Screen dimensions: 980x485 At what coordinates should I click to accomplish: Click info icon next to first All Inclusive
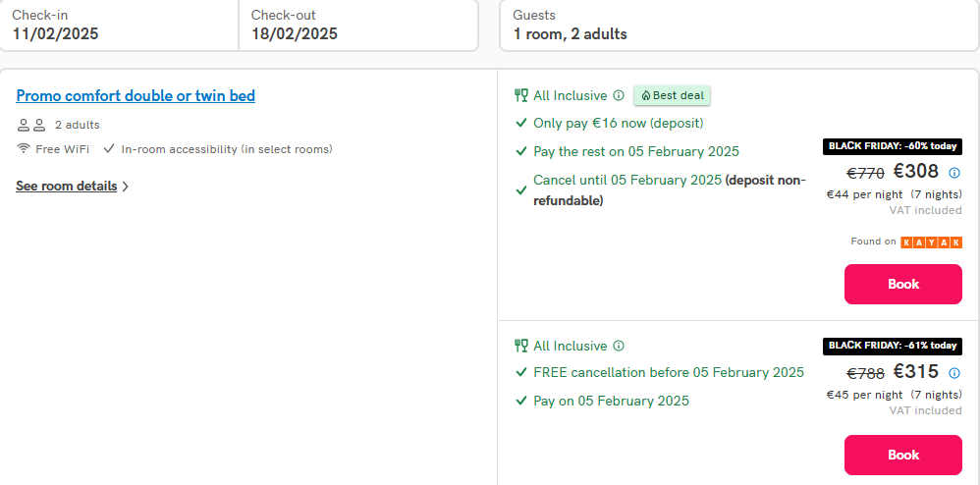point(618,95)
